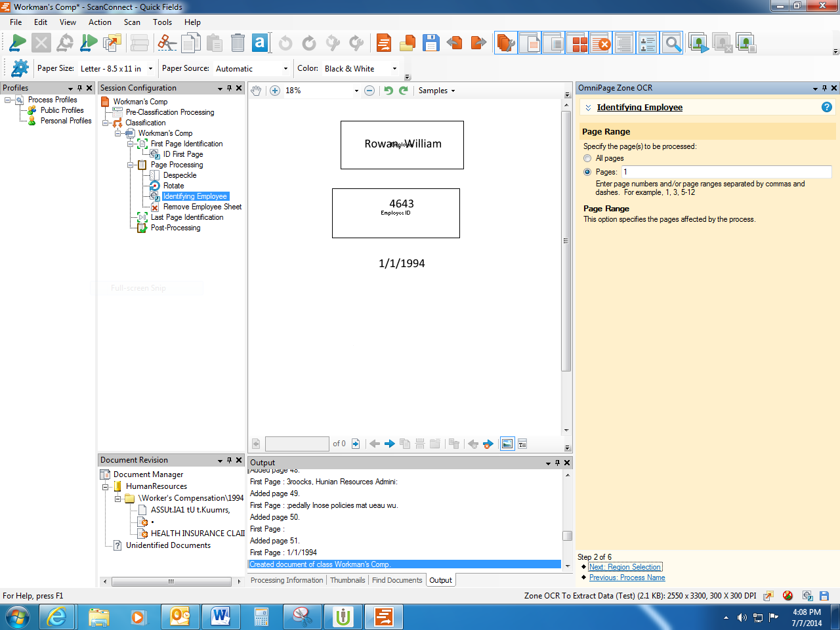The image size is (840, 630).
Task: Click the scissors cut icon
Action: pos(167,44)
